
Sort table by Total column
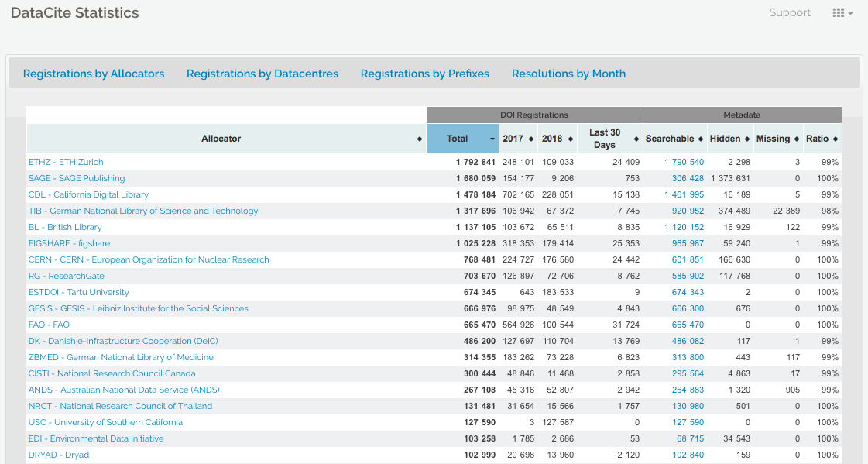pyautogui.click(x=463, y=139)
